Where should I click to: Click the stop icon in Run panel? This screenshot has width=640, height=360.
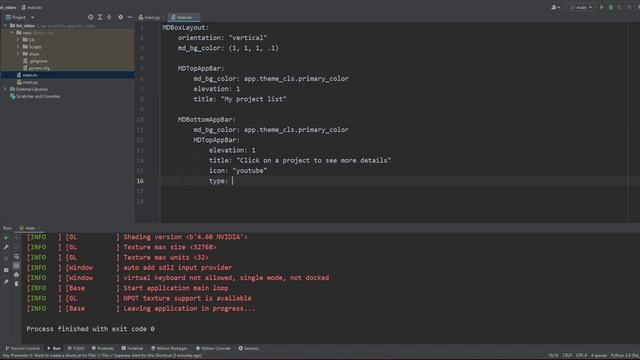pyautogui.click(x=6, y=258)
